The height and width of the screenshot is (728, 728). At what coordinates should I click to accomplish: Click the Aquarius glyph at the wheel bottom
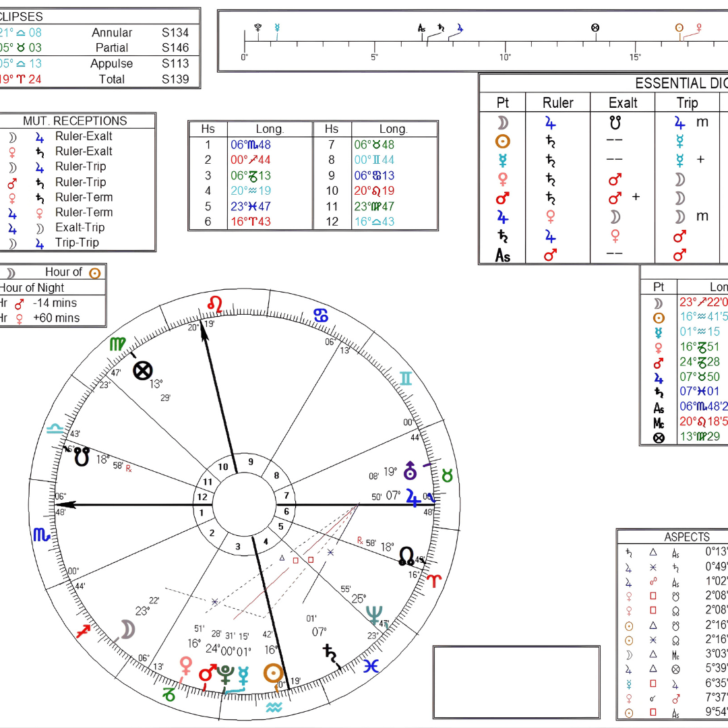point(274,708)
